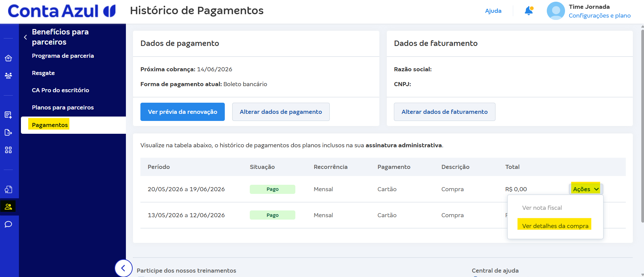Open the chat bubble sidebar icon
This screenshot has width=644, height=277.
[8, 224]
